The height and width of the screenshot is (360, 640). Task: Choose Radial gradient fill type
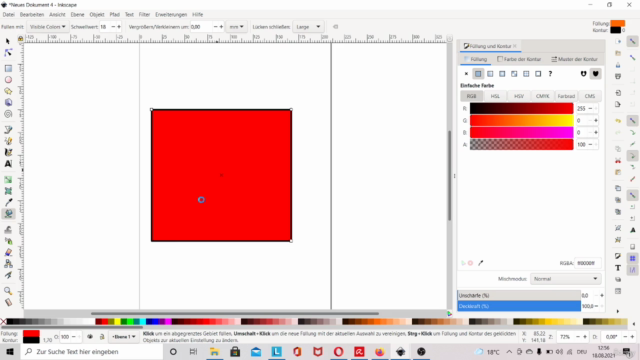point(502,74)
